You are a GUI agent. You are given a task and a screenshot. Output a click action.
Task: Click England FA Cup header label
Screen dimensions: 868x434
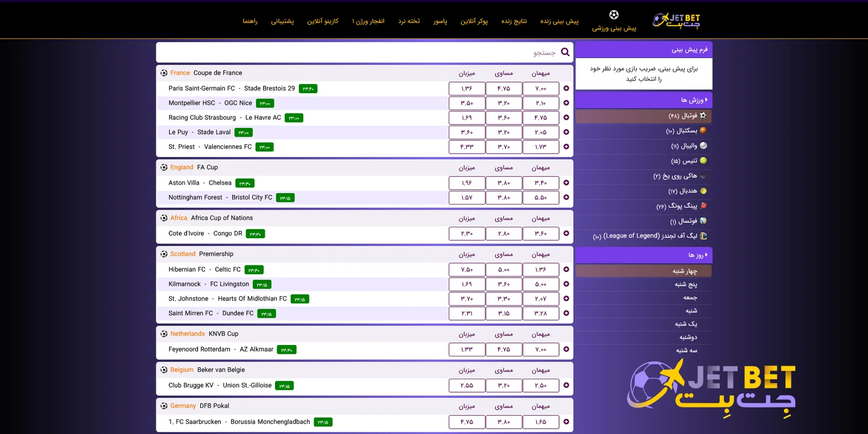click(194, 167)
